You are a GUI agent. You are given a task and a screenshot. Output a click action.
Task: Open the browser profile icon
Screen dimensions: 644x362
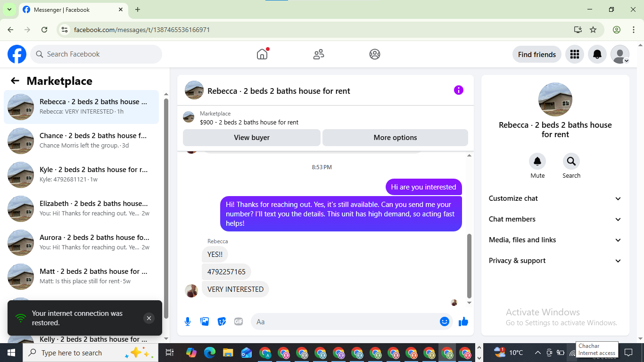tap(617, 30)
